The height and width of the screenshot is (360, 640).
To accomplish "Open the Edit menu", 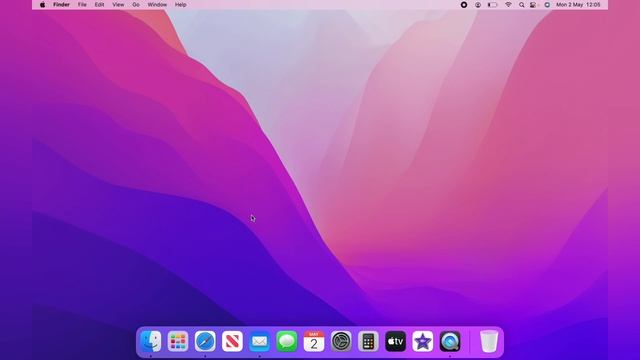I will 99,5.
